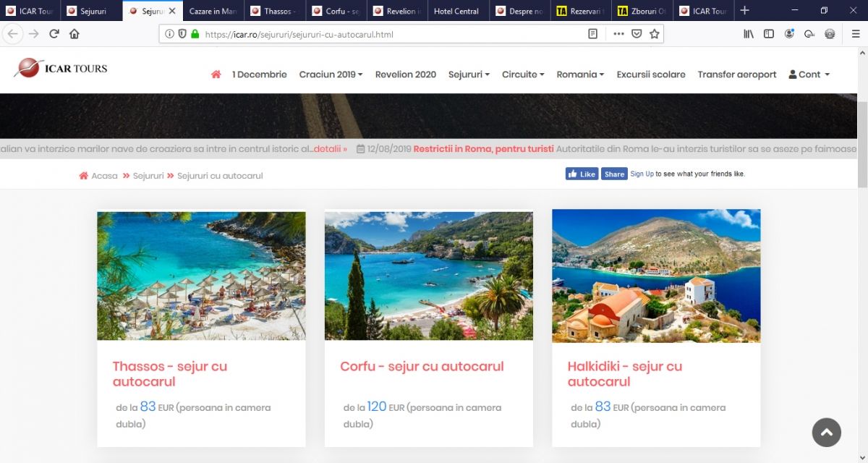Toggle reader view icon in address bar
The image size is (868, 463).
[592, 34]
